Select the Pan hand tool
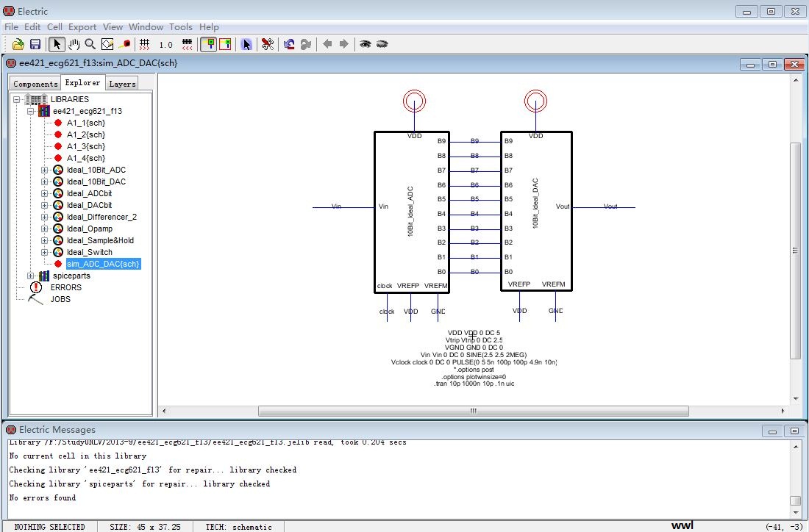 click(x=74, y=45)
